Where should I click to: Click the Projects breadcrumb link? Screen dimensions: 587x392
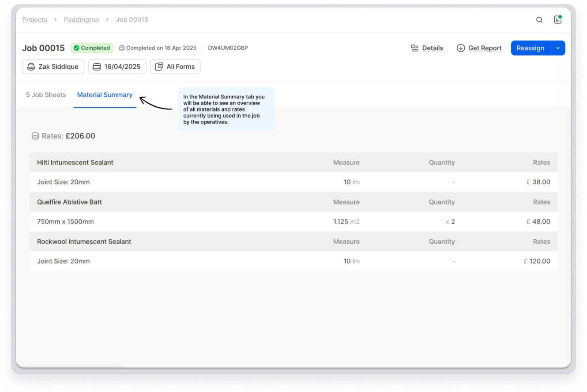point(34,20)
